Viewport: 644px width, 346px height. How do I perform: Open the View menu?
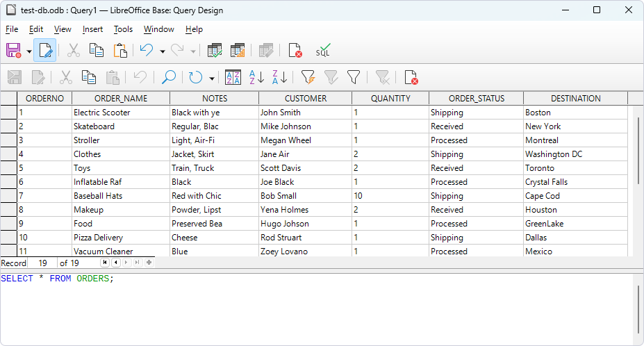[63, 29]
